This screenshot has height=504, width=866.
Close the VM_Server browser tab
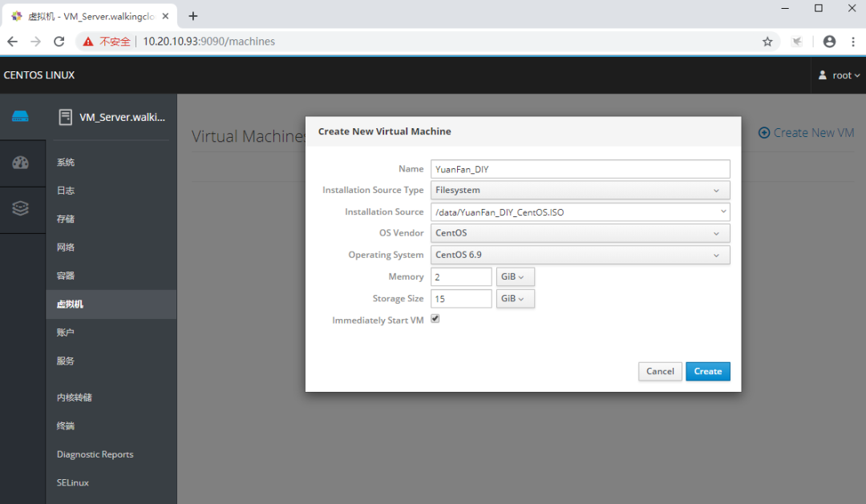(165, 16)
